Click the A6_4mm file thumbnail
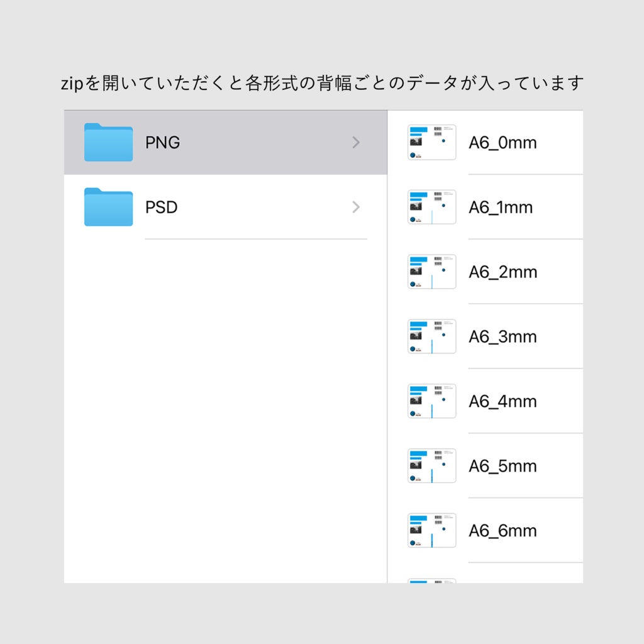 tap(431, 401)
